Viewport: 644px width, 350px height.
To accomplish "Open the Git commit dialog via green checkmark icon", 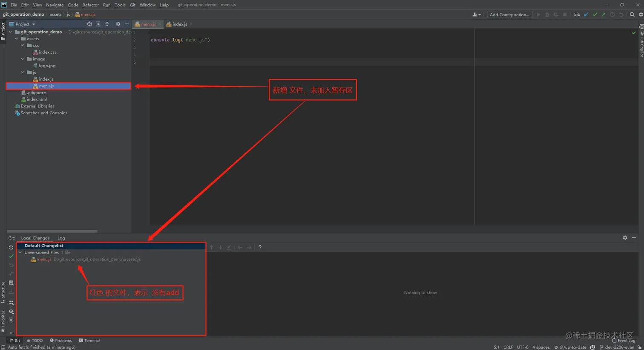I will 595,14.
